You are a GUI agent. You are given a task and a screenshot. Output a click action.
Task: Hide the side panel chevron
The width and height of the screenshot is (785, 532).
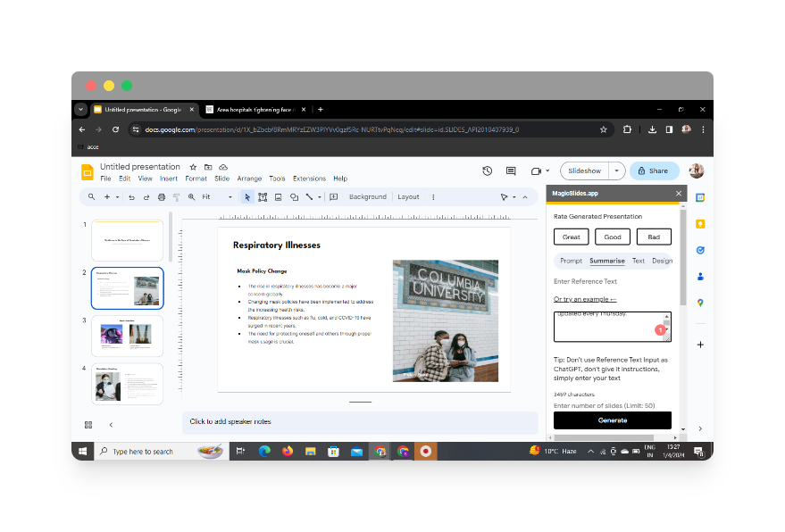pyautogui.click(x=700, y=428)
